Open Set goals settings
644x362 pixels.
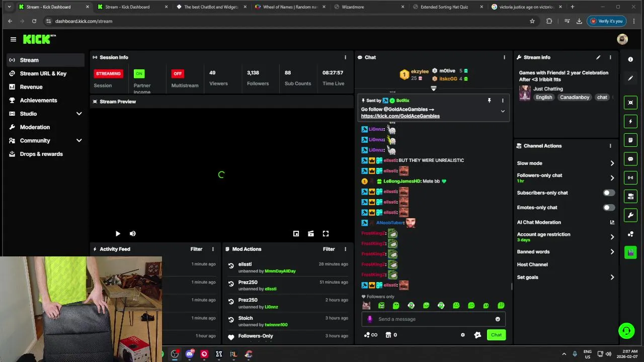pos(566,277)
